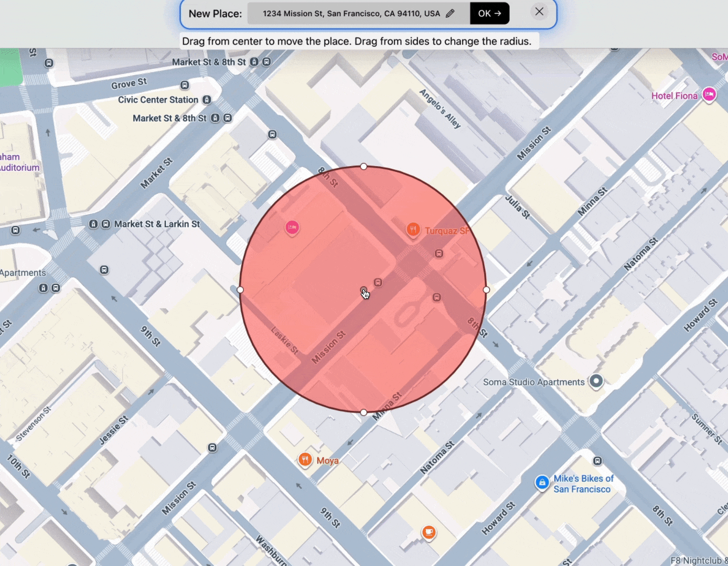This screenshot has height=566, width=728.
Task: Click bus stop icon above Mike's Bikes
Action: 597,461
